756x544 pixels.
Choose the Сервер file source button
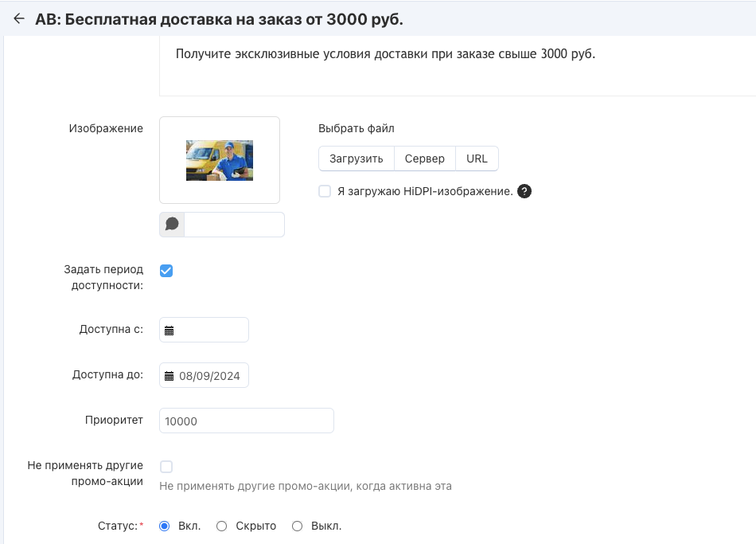point(425,159)
